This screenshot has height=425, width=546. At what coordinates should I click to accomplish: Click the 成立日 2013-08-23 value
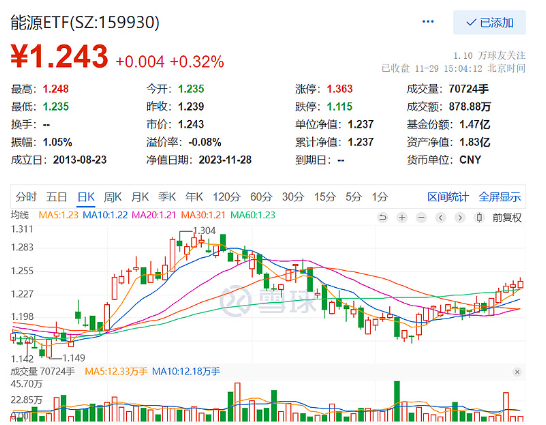[x=80, y=160]
